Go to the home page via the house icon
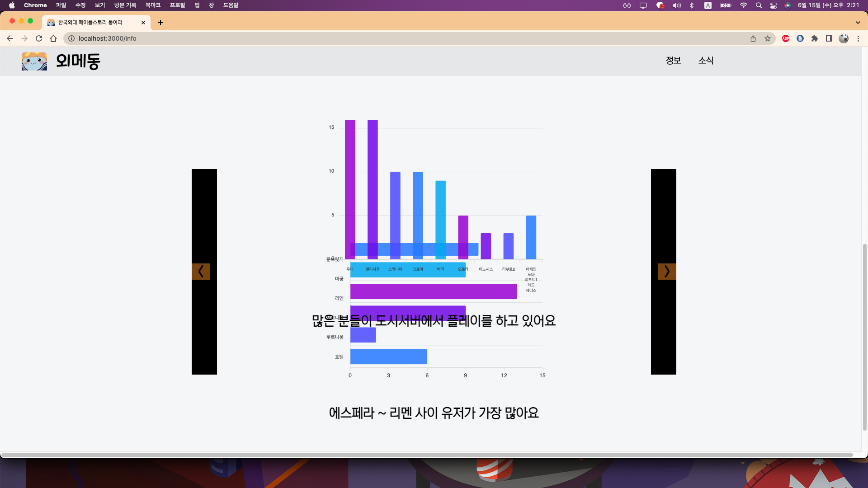 (x=53, y=38)
